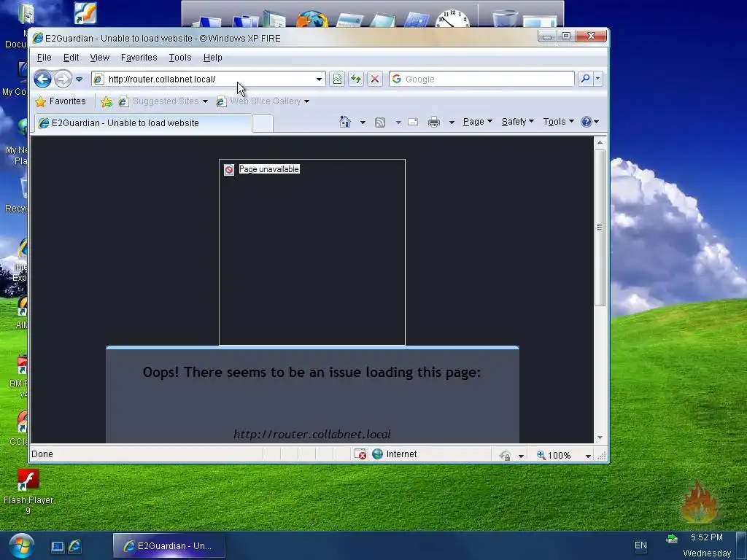Open the View menu
The image size is (747, 560).
pyautogui.click(x=99, y=58)
